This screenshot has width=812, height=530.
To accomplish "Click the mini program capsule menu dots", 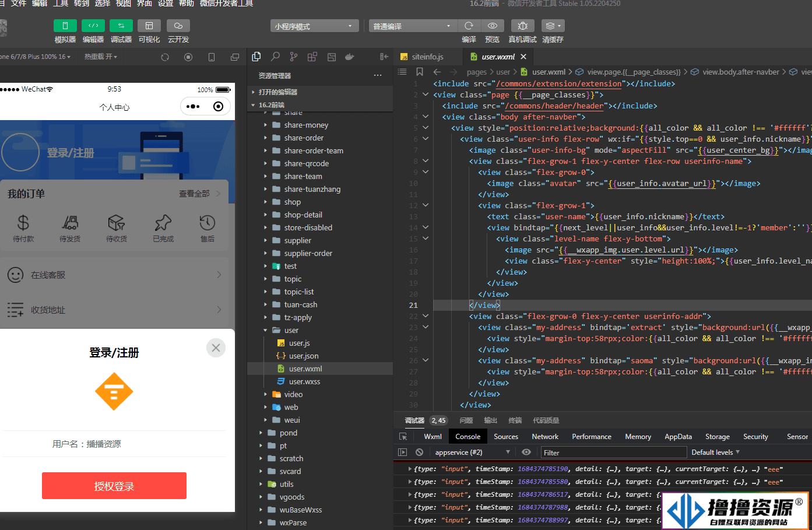I will [x=193, y=106].
